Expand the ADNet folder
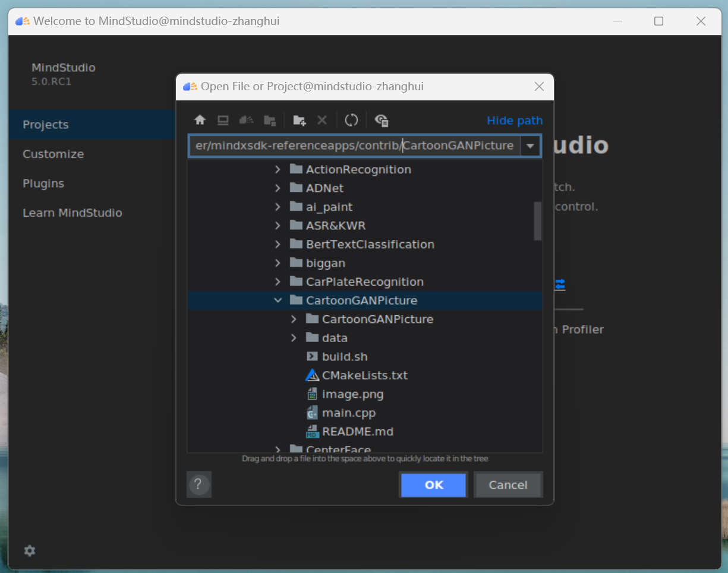728x573 pixels. [278, 188]
